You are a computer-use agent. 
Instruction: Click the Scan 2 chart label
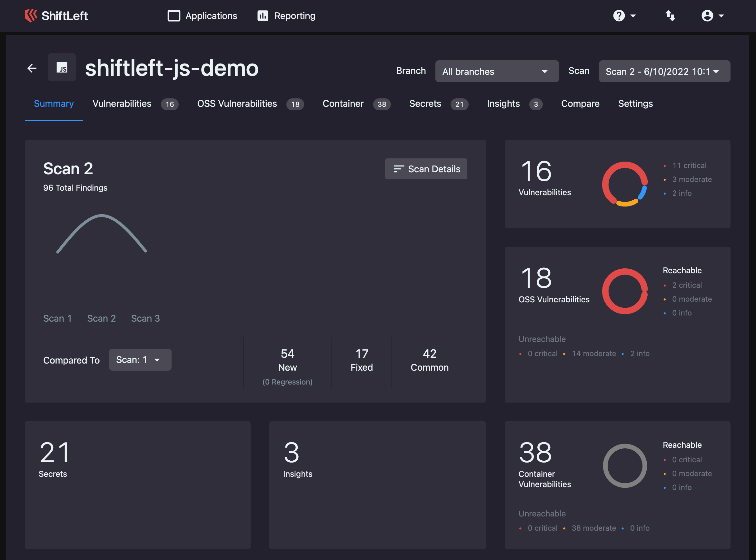coord(101,318)
